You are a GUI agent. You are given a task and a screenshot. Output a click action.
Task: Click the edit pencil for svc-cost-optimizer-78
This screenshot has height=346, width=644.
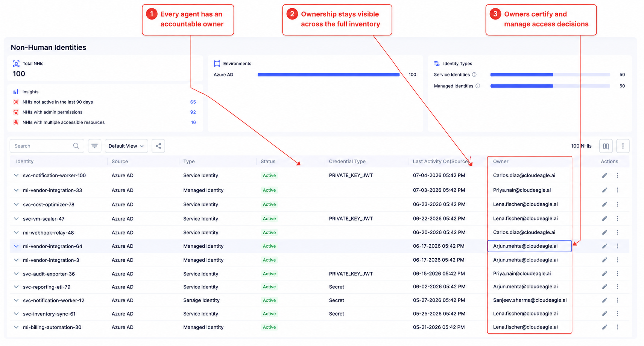click(605, 204)
